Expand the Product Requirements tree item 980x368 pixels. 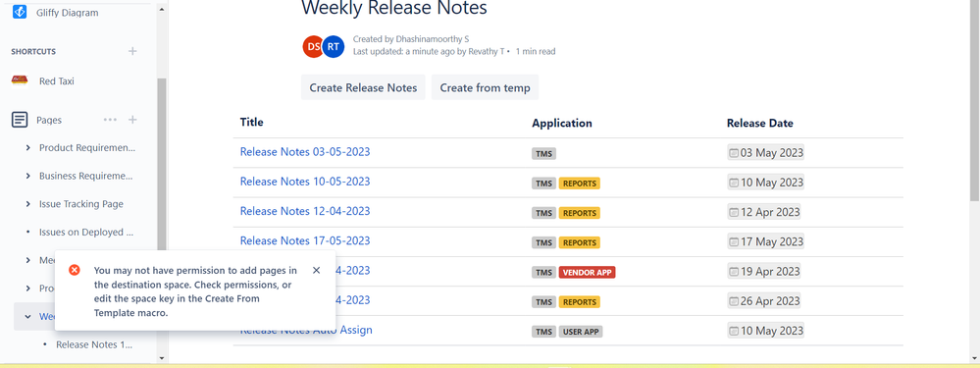(x=28, y=148)
